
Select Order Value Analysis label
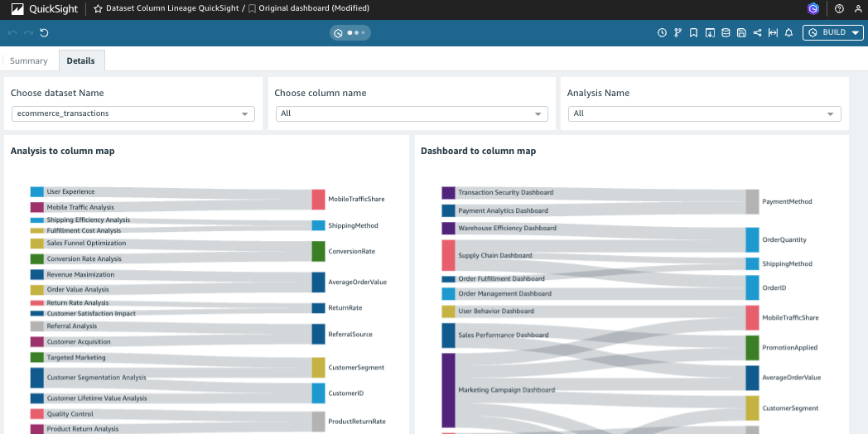pyautogui.click(x=78, y=290)
